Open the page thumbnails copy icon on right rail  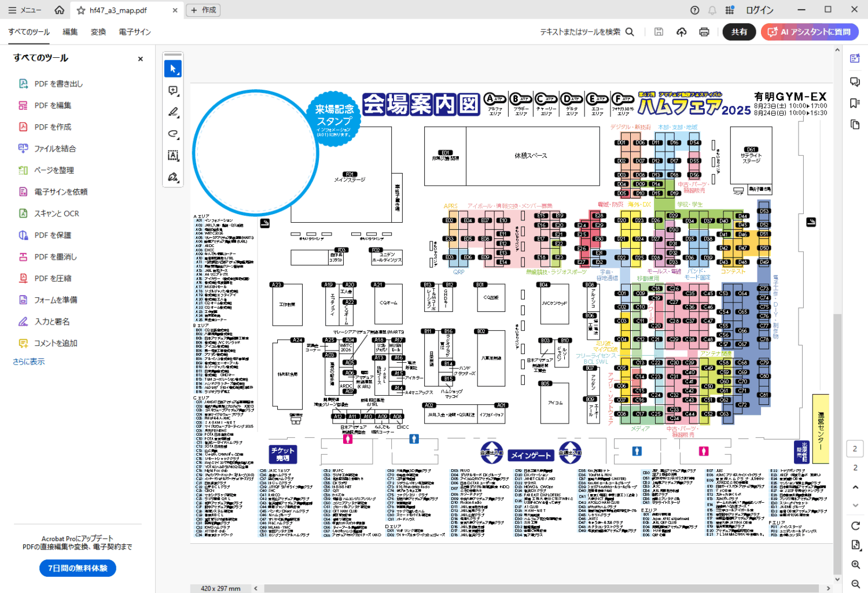855,124
